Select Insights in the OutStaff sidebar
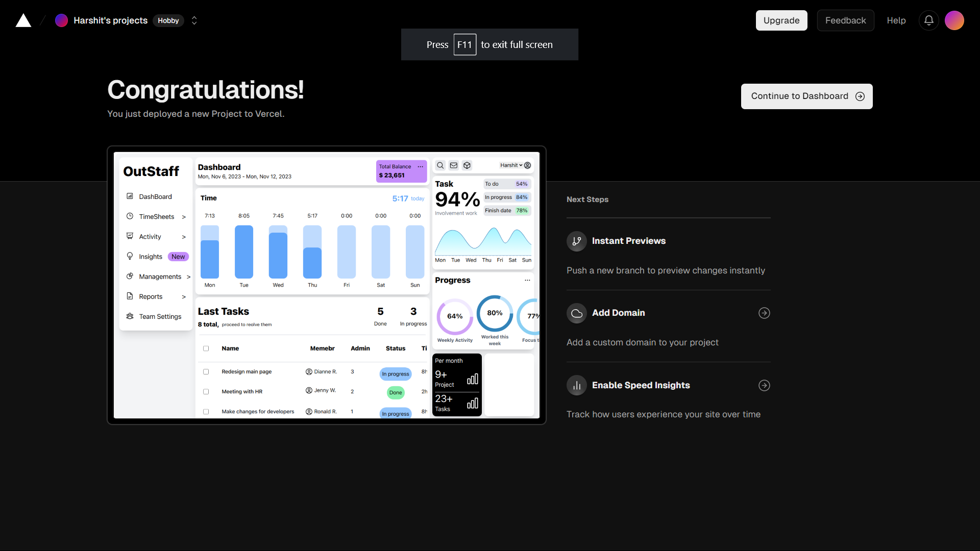The height and width of the screenshot is (551, 980). [x=151, y=257]
